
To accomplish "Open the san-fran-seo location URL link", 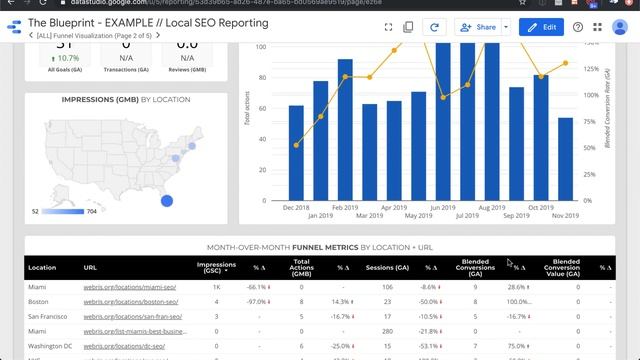I will [x=133, y=316].
